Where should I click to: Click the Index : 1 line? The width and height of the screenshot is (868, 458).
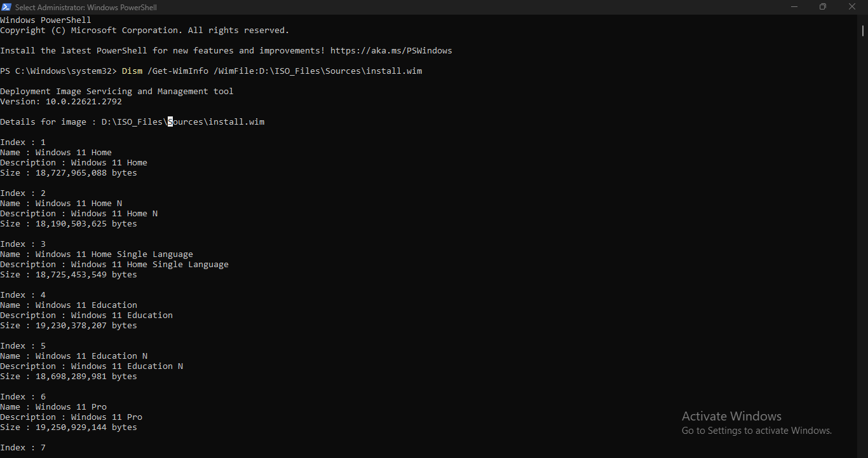[x=23, y=142]
